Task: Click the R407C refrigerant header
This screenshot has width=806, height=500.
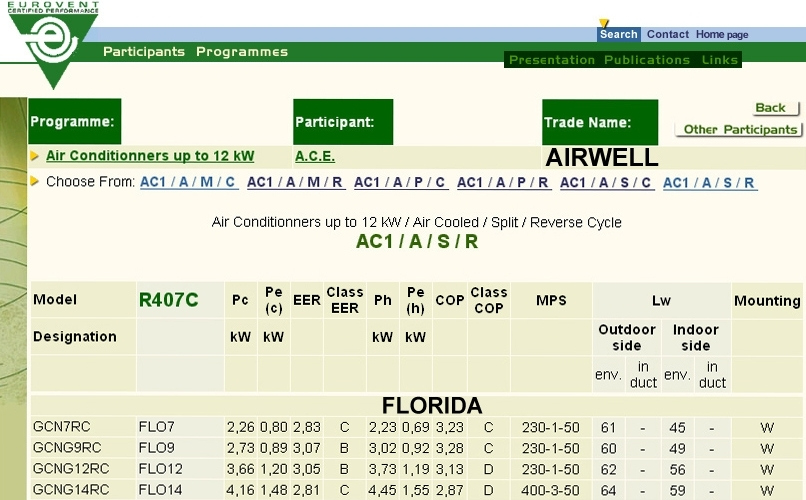Action: coord(169,300)
